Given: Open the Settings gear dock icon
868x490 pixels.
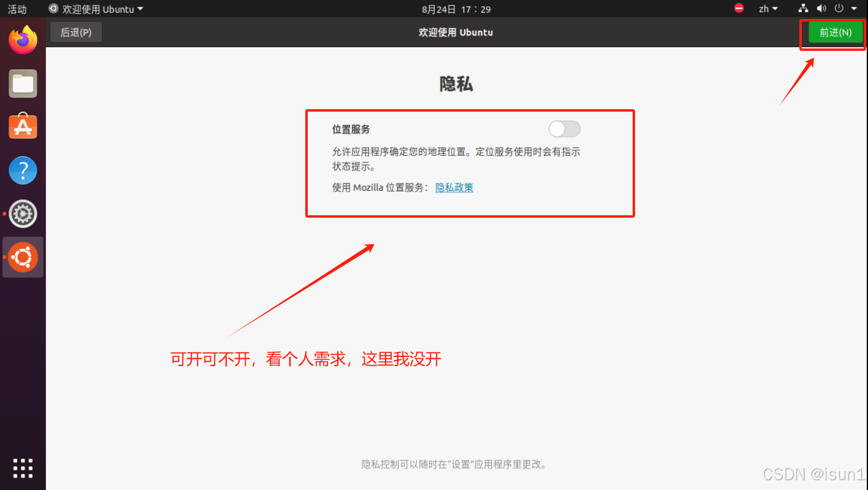Looking at the screenshot, I should pos(23,213).
